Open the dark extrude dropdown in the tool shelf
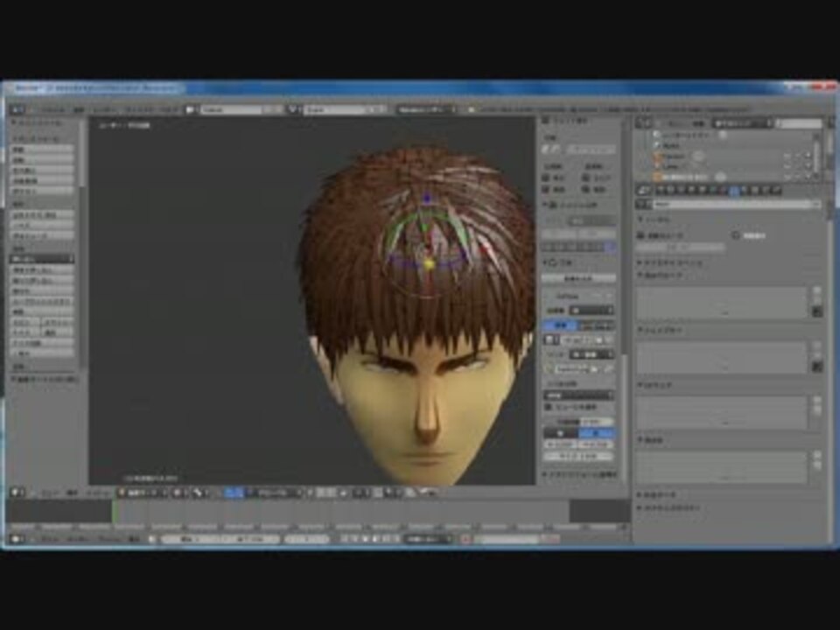Image resolution: width=840 pixels, height=630 pixels. 42,259
